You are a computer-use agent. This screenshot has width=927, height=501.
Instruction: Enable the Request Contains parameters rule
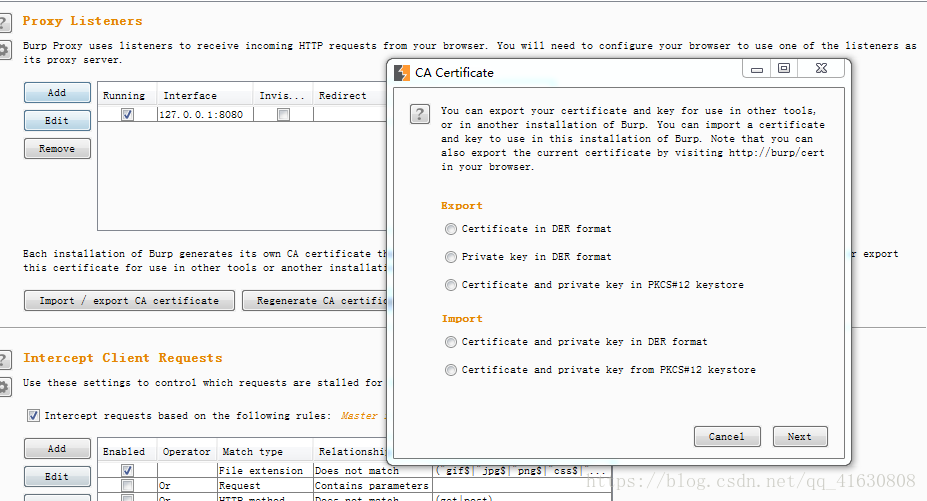[x=127, y=486]
